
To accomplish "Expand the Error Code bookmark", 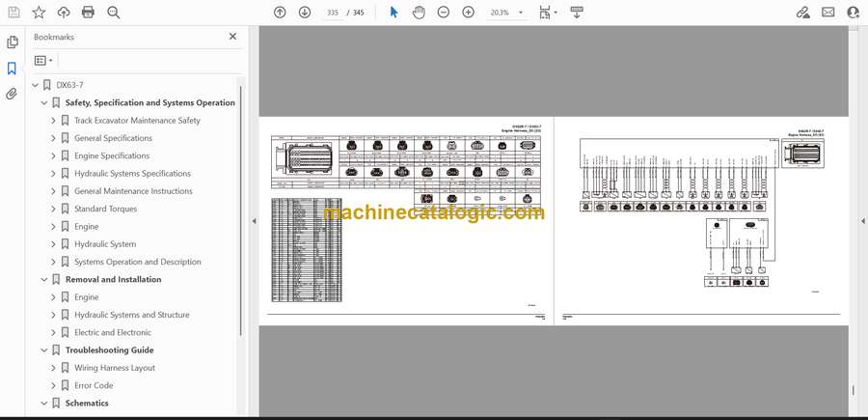I will [53, 385].
